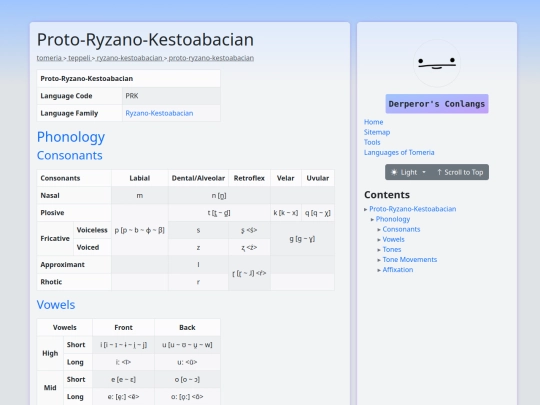
Task: Click the derp face avatar logo
Action: [437, 63]
